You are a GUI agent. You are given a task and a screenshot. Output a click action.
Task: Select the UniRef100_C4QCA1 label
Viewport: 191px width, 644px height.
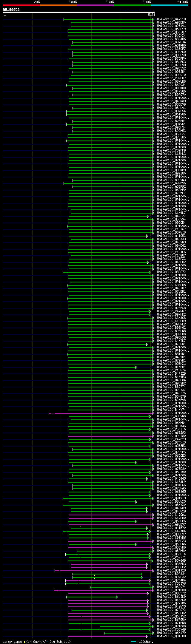click(x=171, y=515)
